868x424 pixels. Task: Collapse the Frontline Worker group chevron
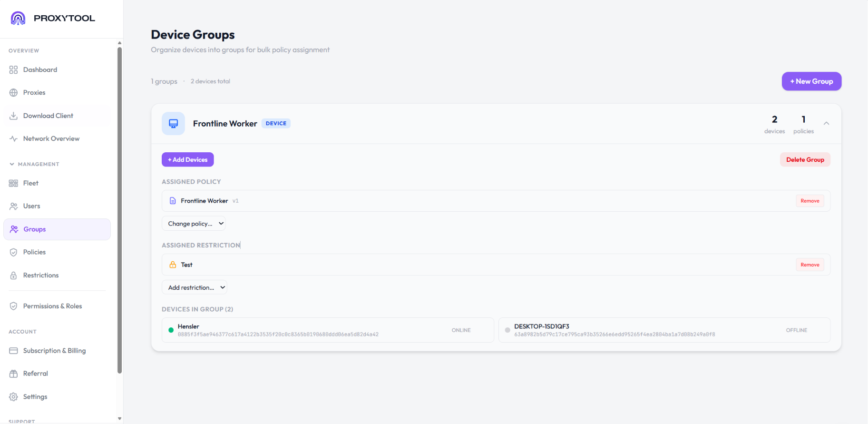click(827, 123)
